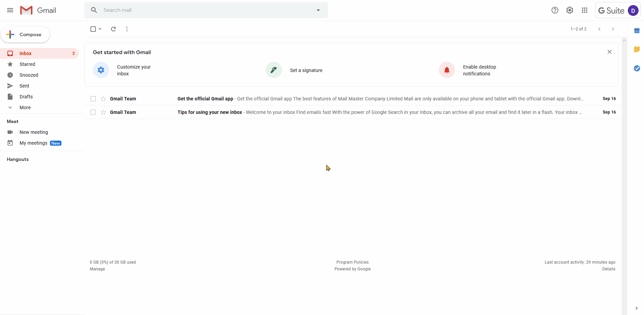Tick the select-all checkbox in toolbar

[93, 29]
